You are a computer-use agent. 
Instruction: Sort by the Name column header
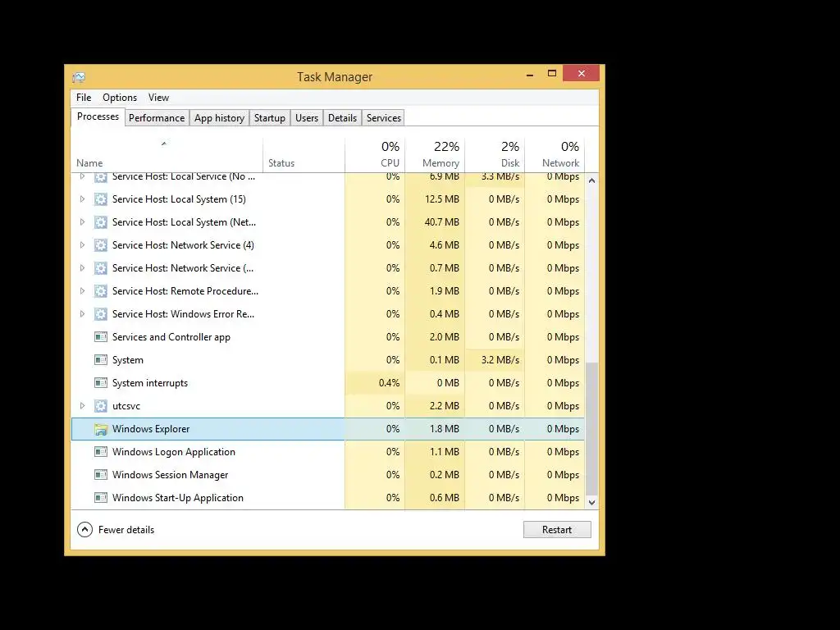click(167, 155)
